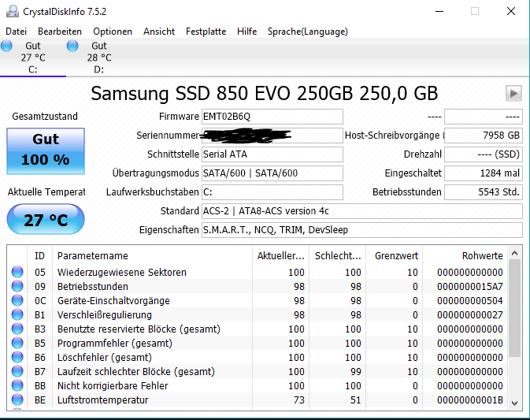Image resolution: width=530 pixels, height=420 pixels.
Task: Click the 27 °C temperature button
Action: [x=46, y=220]
